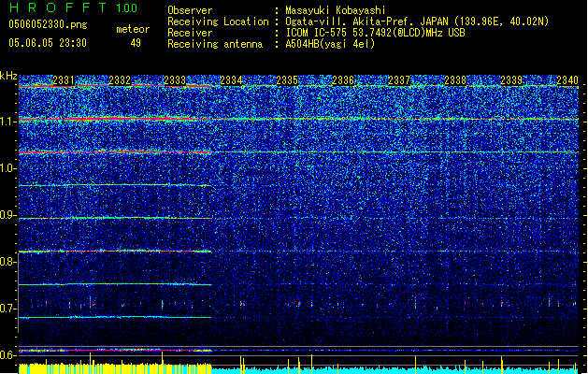The image size is (588, 374).
Task: Click the Observer label
Action: tap(190, 10)
